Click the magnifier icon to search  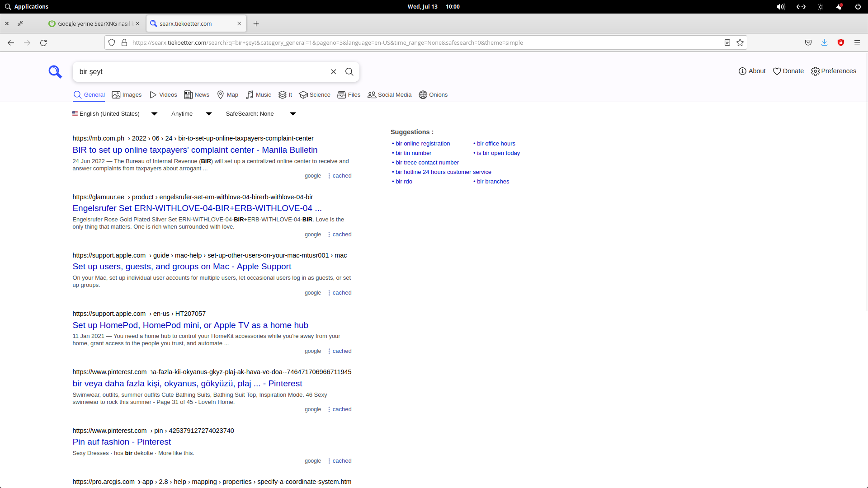tap(349, 71)
